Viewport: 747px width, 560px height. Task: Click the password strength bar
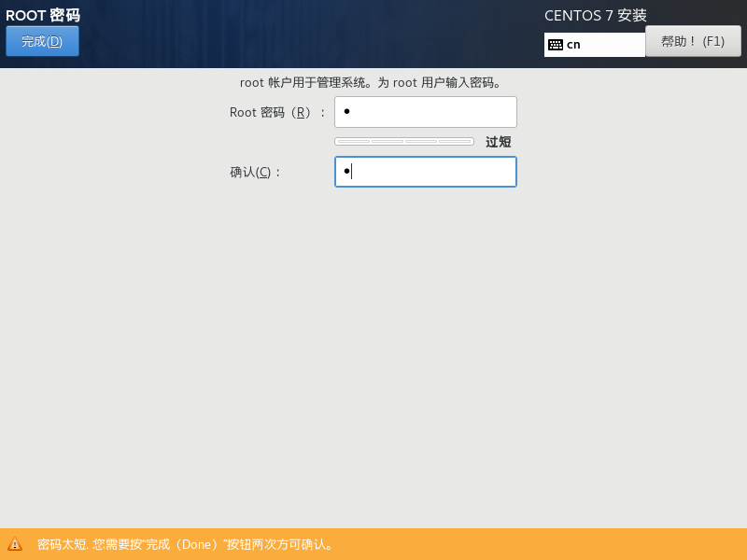coord(404,142)
